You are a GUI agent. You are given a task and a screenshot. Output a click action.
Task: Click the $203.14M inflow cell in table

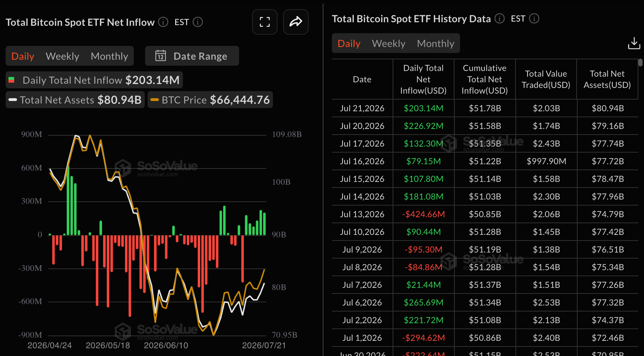(424, 108)
